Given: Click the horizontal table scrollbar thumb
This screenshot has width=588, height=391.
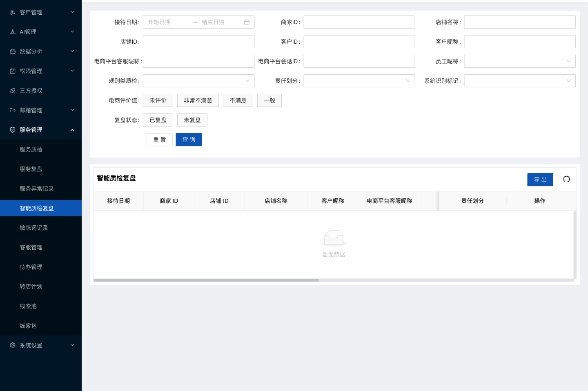Looking at the screenshot, I should tap(206, 280).
